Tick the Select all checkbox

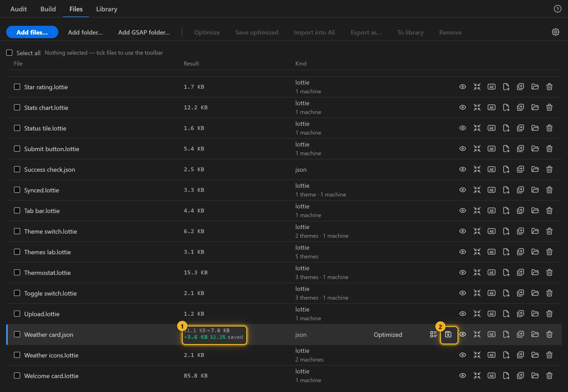point(9,53)
